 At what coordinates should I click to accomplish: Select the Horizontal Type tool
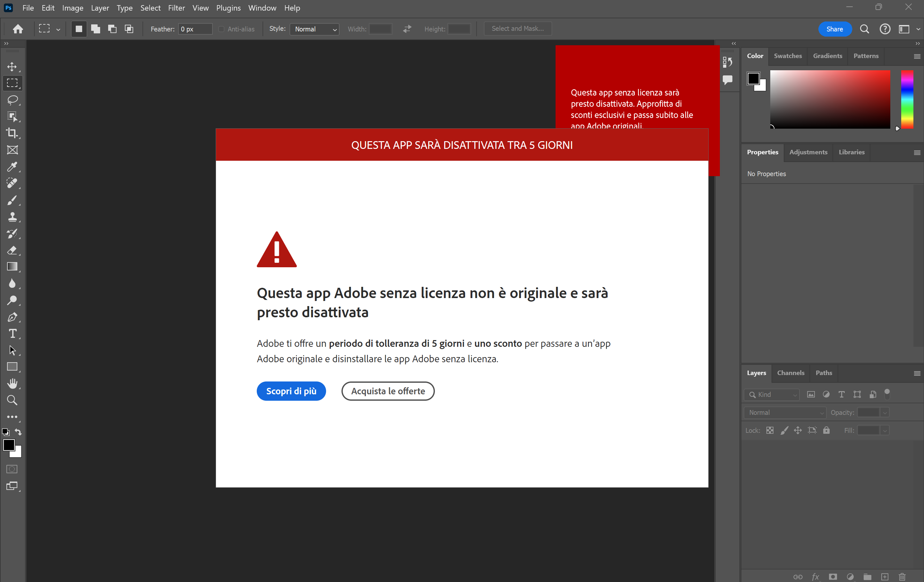coord(12,333)
